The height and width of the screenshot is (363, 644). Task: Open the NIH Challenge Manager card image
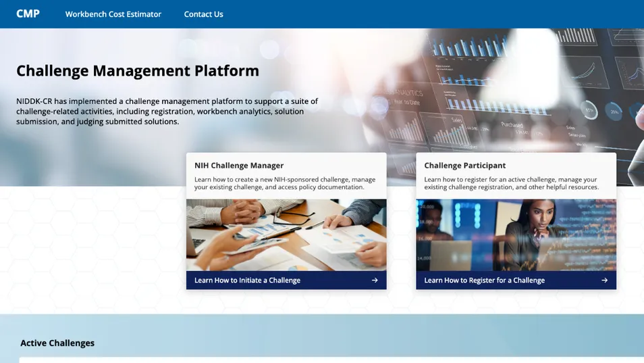point(286,235)
